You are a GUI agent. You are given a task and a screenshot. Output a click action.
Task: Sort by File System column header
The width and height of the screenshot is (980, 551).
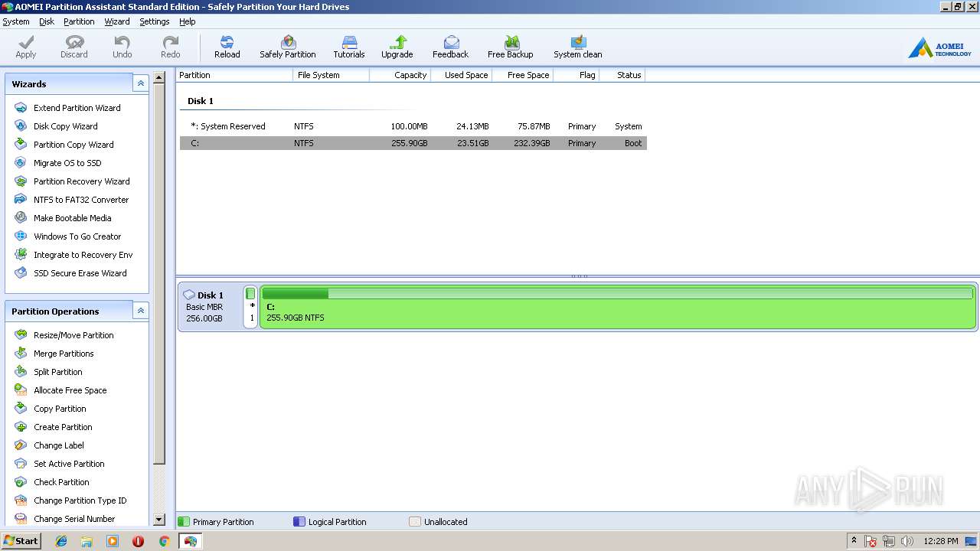coord(331,75)
